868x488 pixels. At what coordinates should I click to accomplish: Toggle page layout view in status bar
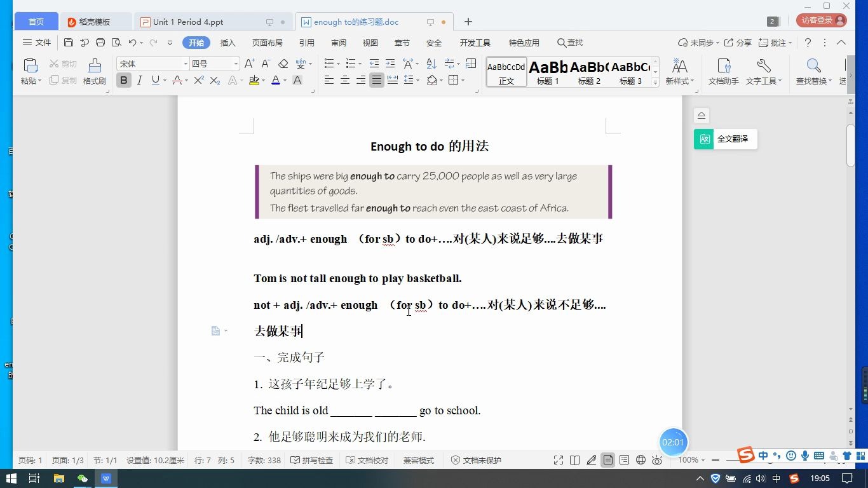tap(608, 460)
